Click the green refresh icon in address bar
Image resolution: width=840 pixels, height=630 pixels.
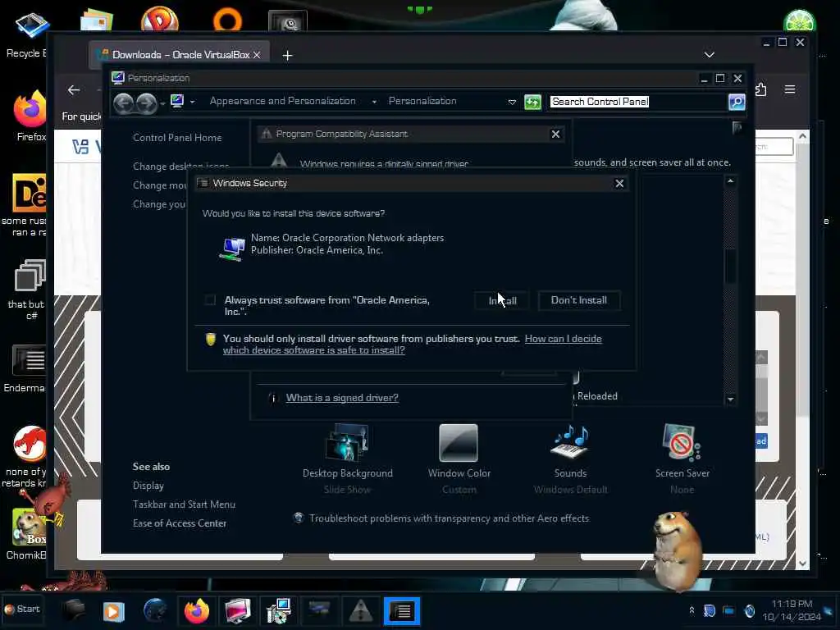(532, 102)
